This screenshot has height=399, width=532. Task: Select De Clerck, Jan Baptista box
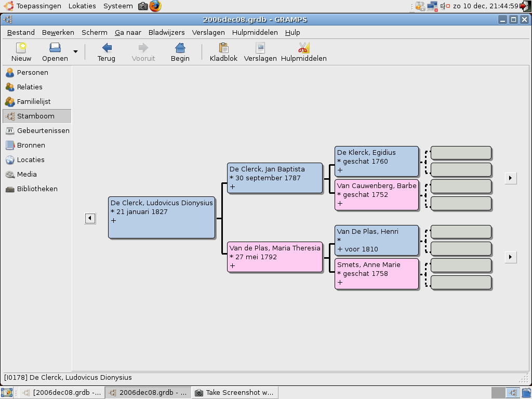pyautogui.click(x=275, y=178)
